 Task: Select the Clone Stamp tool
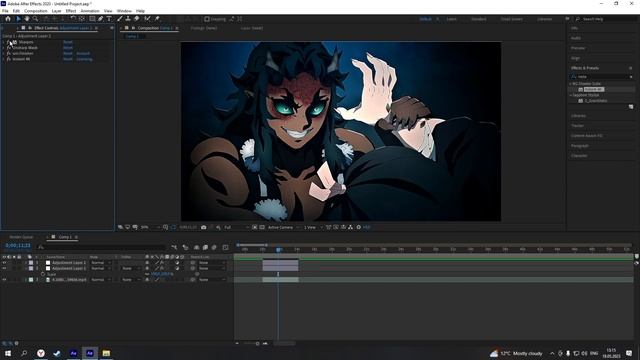tap(128, 19)
